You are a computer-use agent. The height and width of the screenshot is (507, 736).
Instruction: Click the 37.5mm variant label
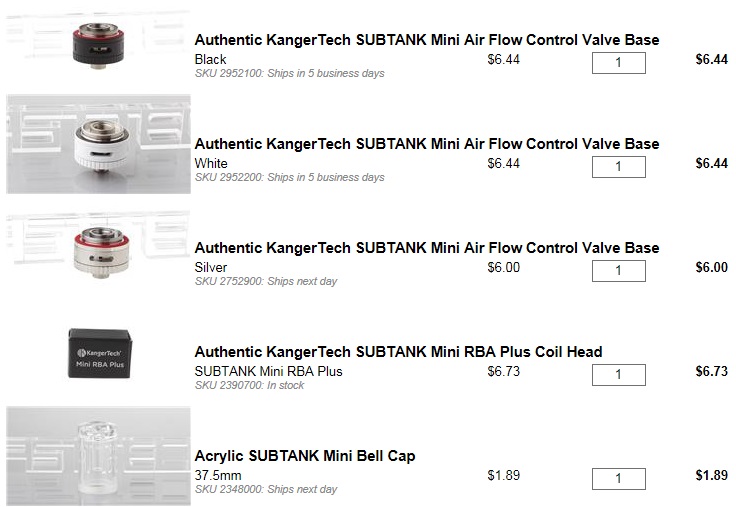pyautogui.click(x=213, y=475)
